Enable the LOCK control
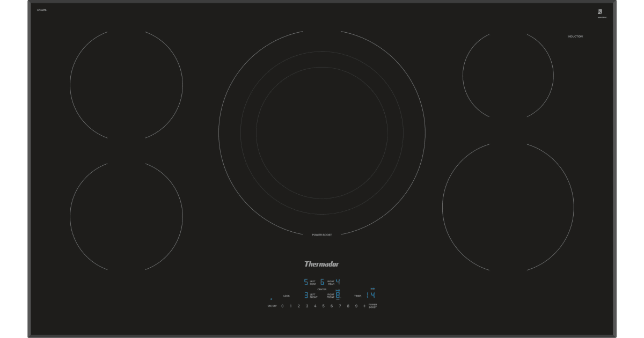Image resolution: width=644 pixels, height=338 pixels. [x=286, y=296]
